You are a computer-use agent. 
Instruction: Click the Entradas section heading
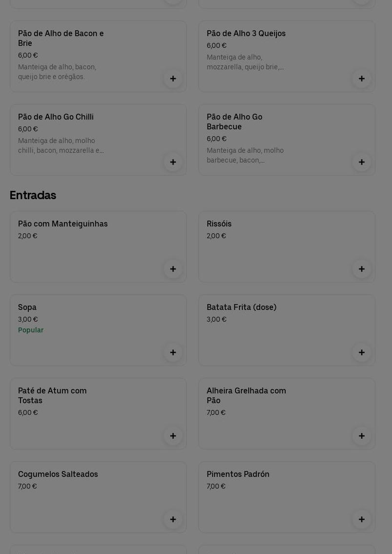coord(33,195)
